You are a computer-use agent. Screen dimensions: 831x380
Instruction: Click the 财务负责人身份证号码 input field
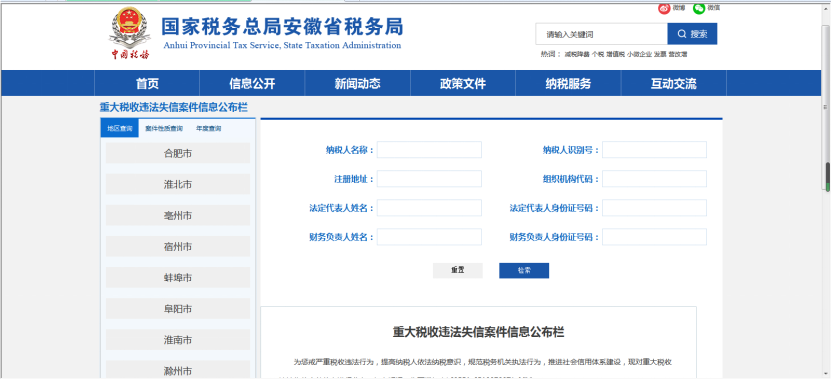tap(655, 237)
